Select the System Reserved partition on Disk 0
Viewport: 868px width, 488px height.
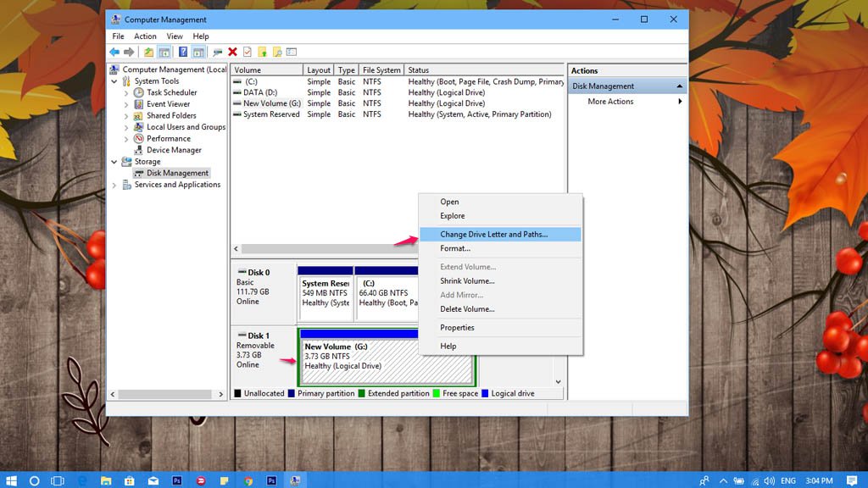(325, 293)
